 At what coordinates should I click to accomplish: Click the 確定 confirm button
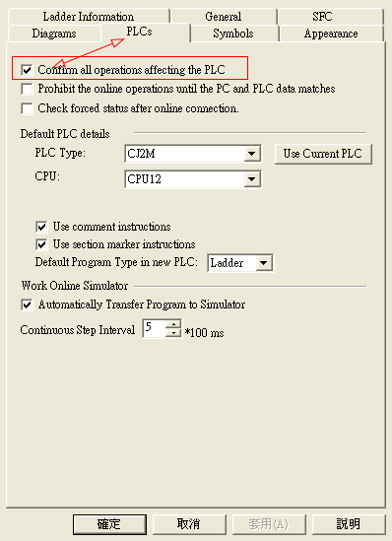tap(109, 524)
